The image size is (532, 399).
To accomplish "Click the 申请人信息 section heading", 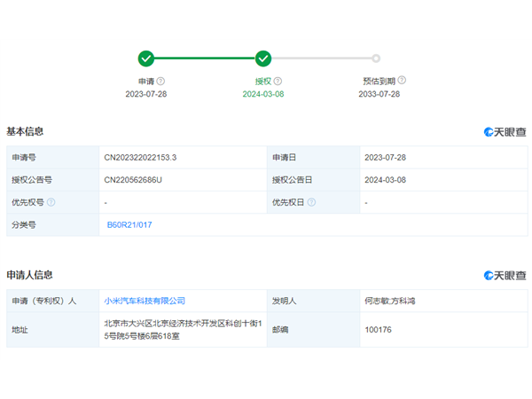I will click(29, 276).
